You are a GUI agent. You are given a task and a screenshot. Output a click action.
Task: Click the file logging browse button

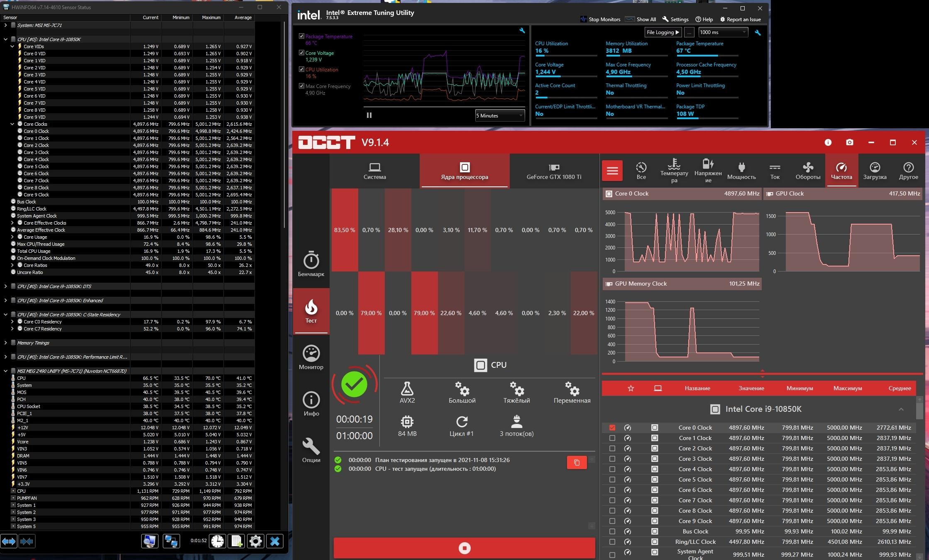pos(689,32)
